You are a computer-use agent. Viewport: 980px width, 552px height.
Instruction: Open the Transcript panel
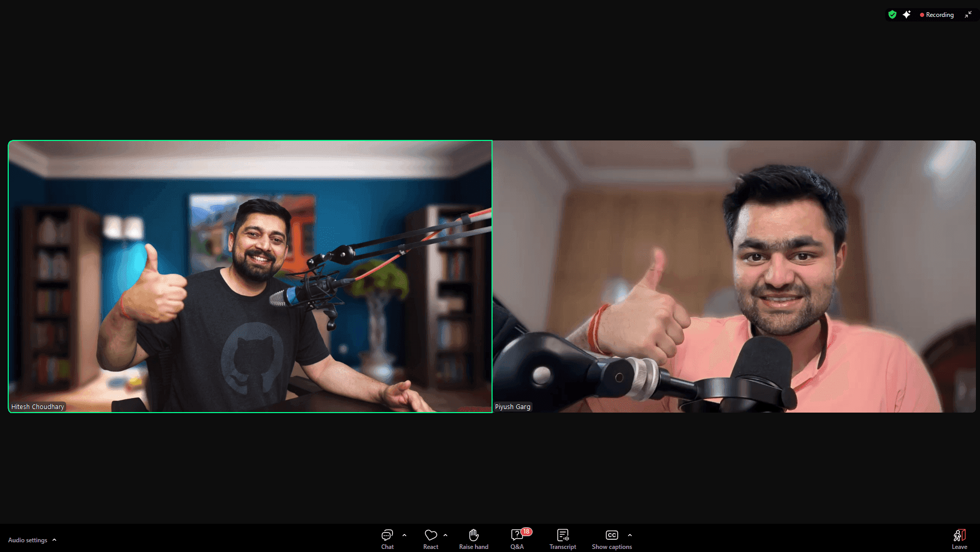[562, 538]
